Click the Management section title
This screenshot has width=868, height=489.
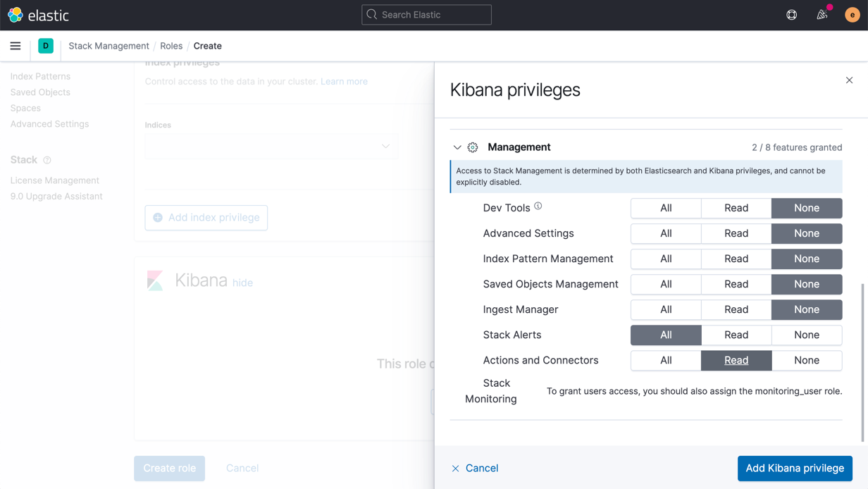[x=519, y=147]
